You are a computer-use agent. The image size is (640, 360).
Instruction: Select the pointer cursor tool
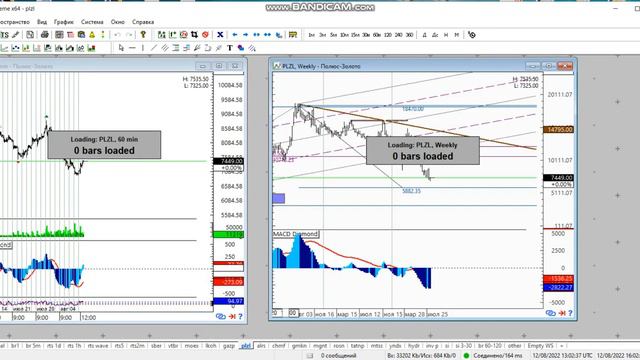pos(121,48)
